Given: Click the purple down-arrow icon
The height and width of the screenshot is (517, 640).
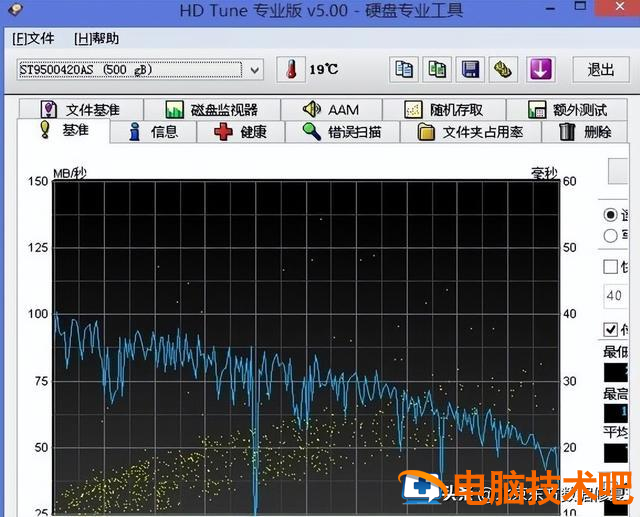Looking at the screenshot, I should pyautogui.click(x=540, y=69).
